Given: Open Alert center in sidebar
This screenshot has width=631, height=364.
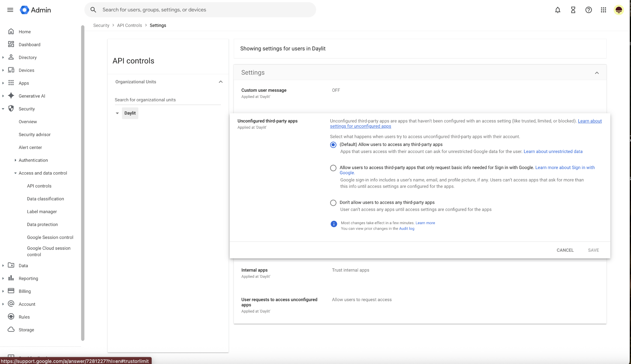Looking at the screenshot, I should [30, 148].
